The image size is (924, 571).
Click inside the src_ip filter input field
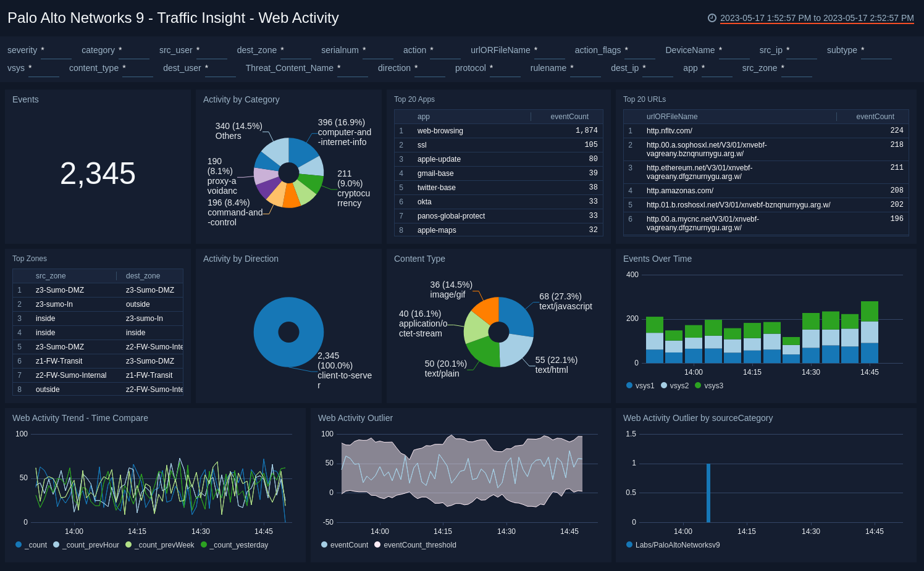pyautogui.click(x=802, y=52)
